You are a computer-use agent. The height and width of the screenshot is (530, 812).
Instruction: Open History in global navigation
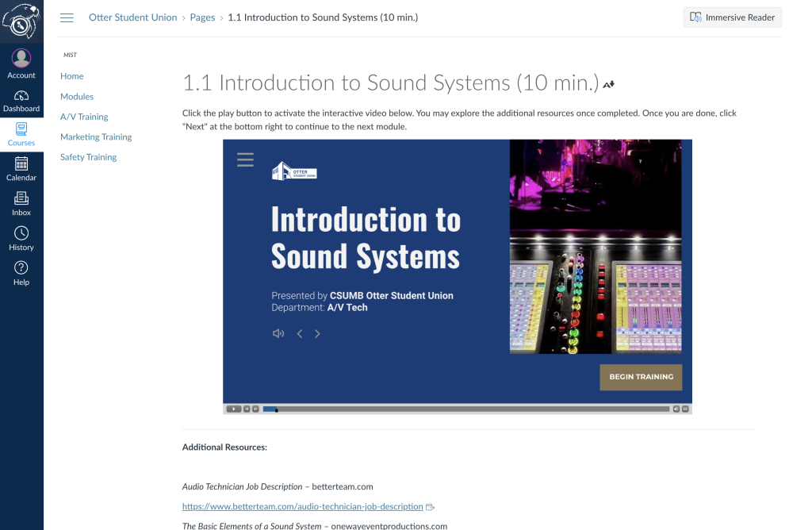point(21,239)
